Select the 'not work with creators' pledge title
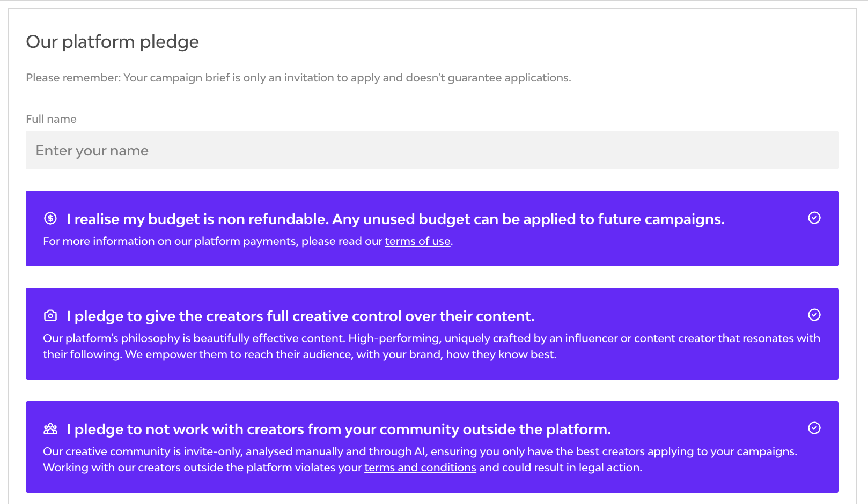Screen dimensions: 868x504 coord(339,429)
